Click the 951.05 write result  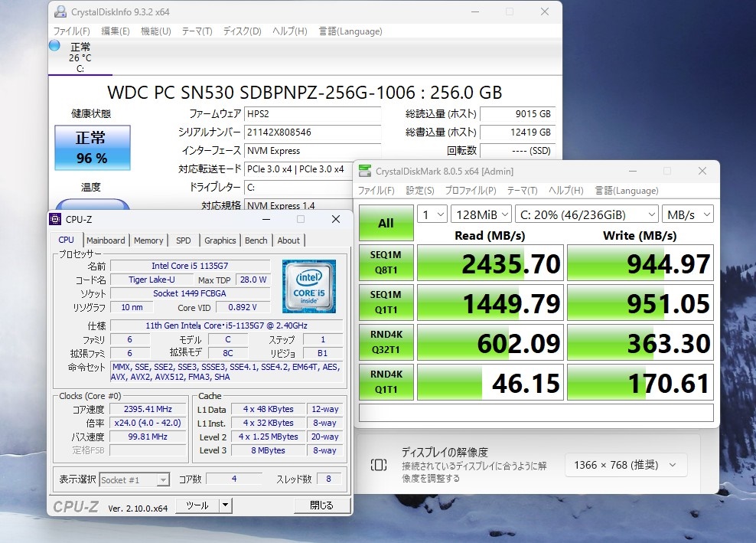click(x=640, y=303)
